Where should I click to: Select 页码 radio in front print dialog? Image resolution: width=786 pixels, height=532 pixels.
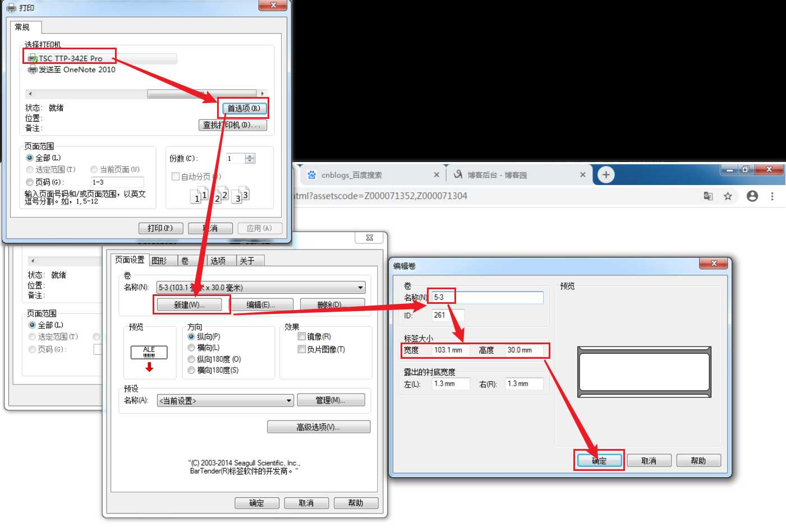point(30,182)
